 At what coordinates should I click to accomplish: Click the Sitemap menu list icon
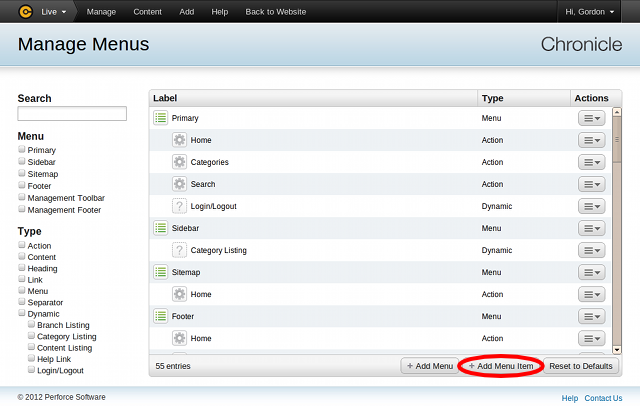coord(160,272)
